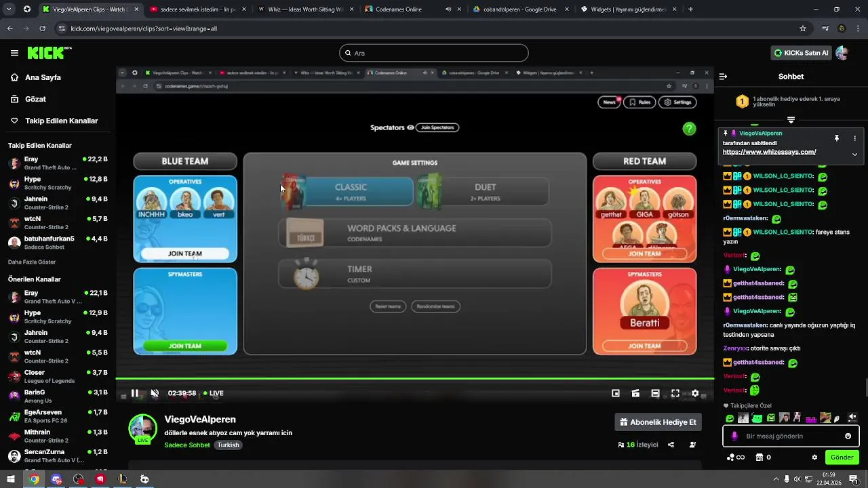Open channel points infinity icon
Image resolution: width=868 pixels, height=488 pixels.
735,457
